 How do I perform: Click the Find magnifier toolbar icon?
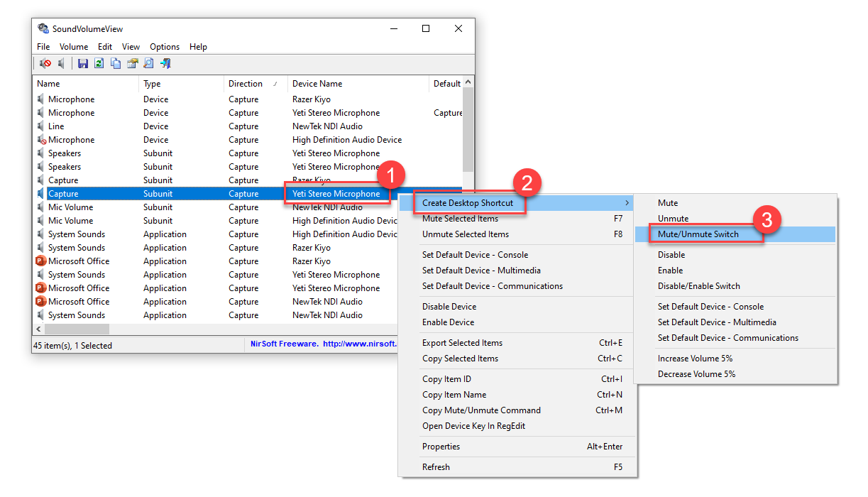tap(148, 64)
